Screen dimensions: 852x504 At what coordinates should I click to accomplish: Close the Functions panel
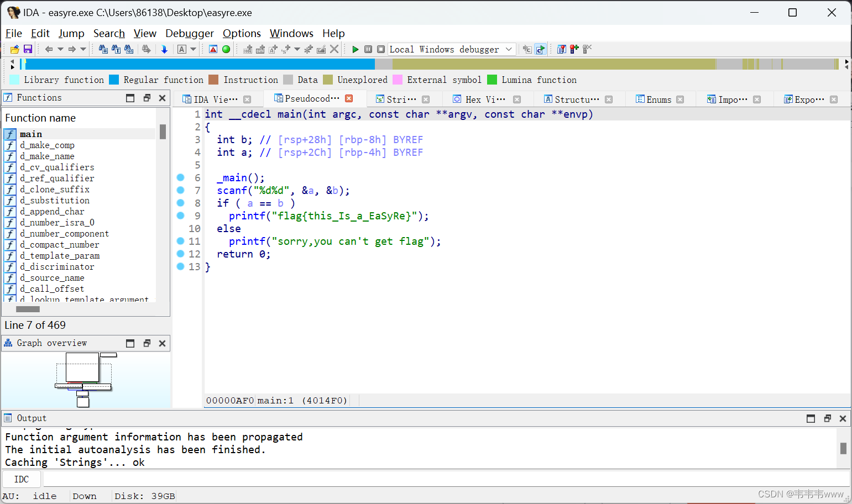[x=162, y=98]
